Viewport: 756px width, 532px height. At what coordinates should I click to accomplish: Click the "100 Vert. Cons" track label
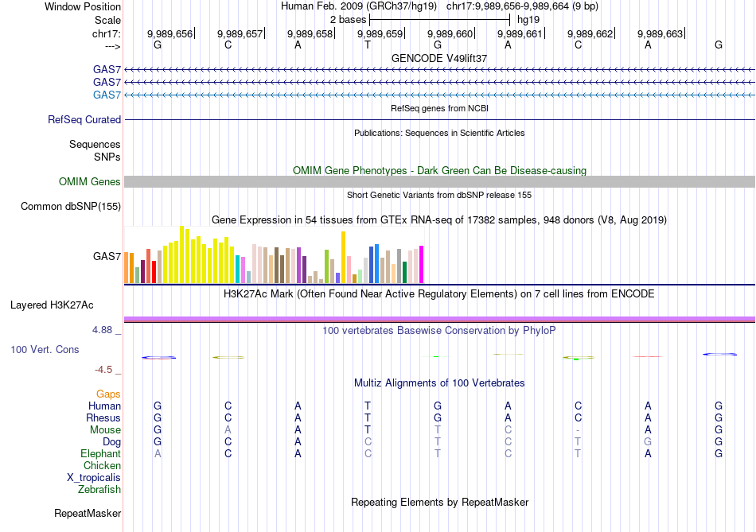(x=45, y=350)
